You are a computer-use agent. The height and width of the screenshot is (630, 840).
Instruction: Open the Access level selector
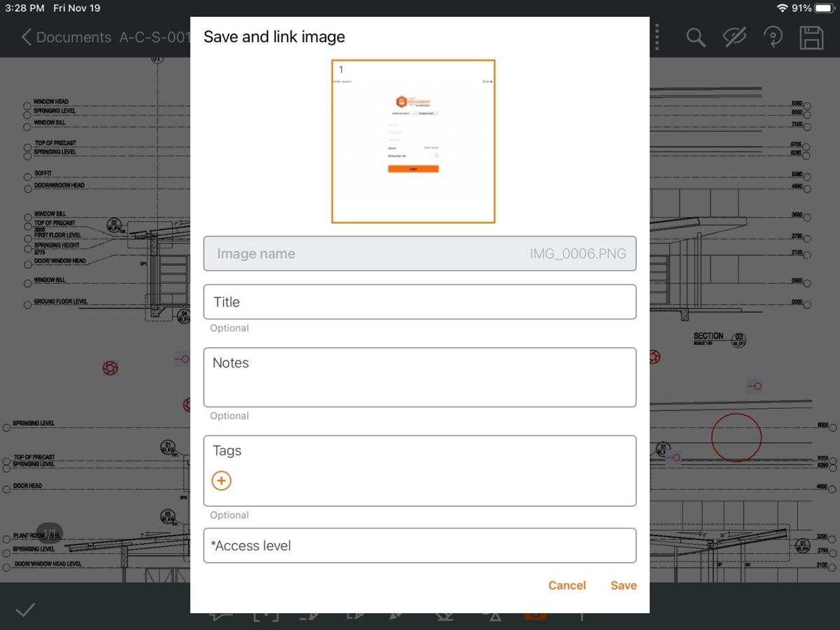[x=420, y=546]
